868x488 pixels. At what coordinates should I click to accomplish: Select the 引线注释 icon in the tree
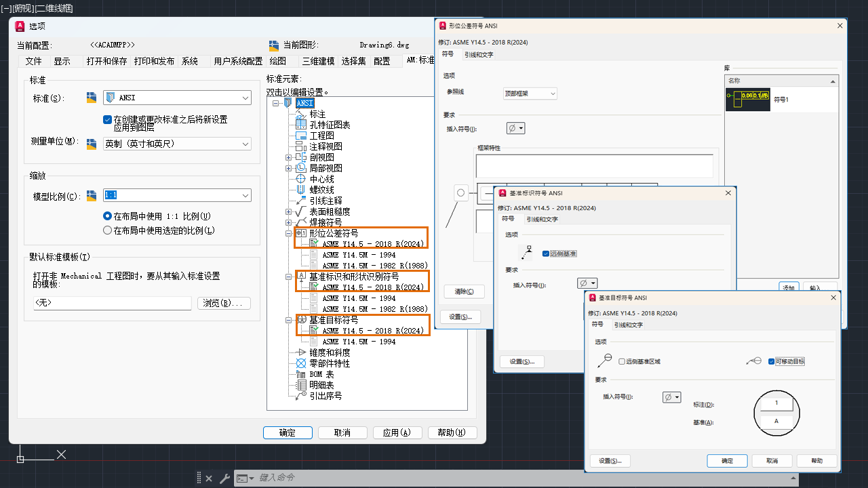click(302, 201)
